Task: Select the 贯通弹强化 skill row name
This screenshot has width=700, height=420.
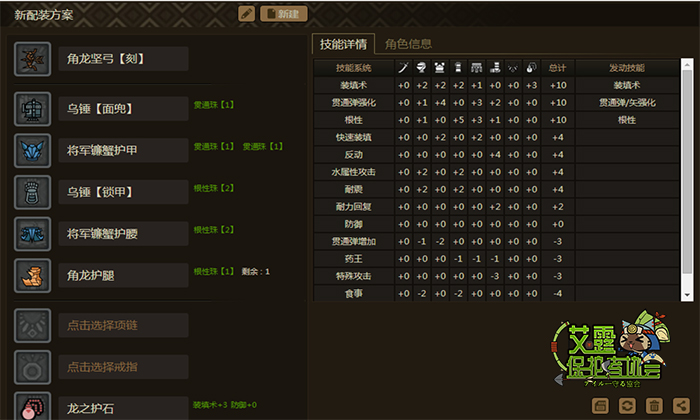Action: [x=354, y=103]
